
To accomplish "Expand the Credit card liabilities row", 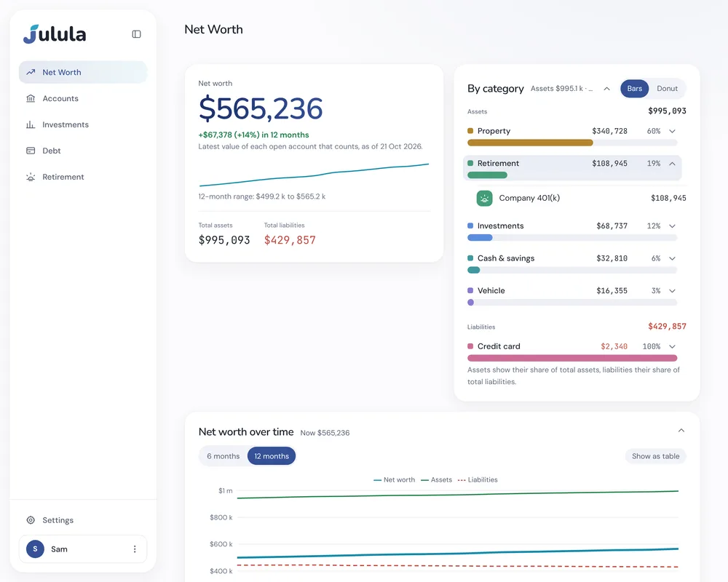I will (x=672, y=347).
